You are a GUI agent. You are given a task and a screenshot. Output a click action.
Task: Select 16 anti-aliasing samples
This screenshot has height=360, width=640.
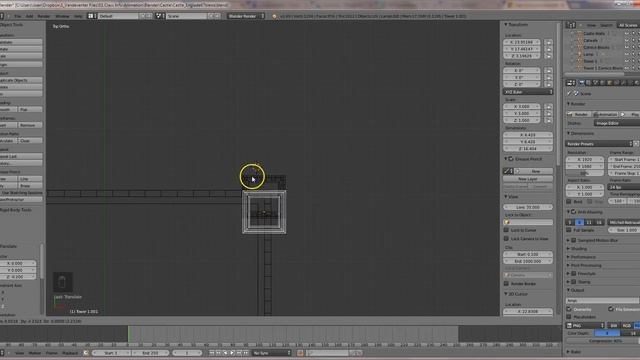(x=599, y=222)
